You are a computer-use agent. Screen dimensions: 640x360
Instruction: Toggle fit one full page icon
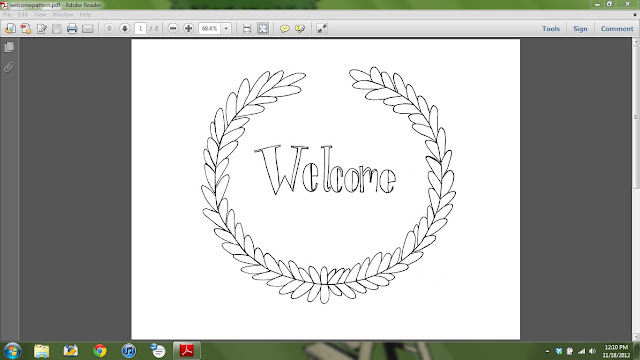(x=263, y=29)
